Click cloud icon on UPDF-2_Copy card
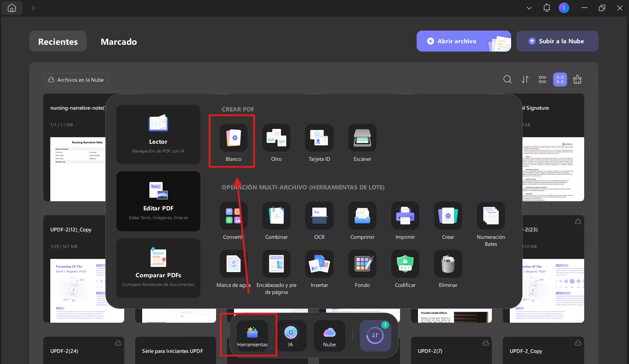This screenshot has width=629, height=364. point(578,343)
